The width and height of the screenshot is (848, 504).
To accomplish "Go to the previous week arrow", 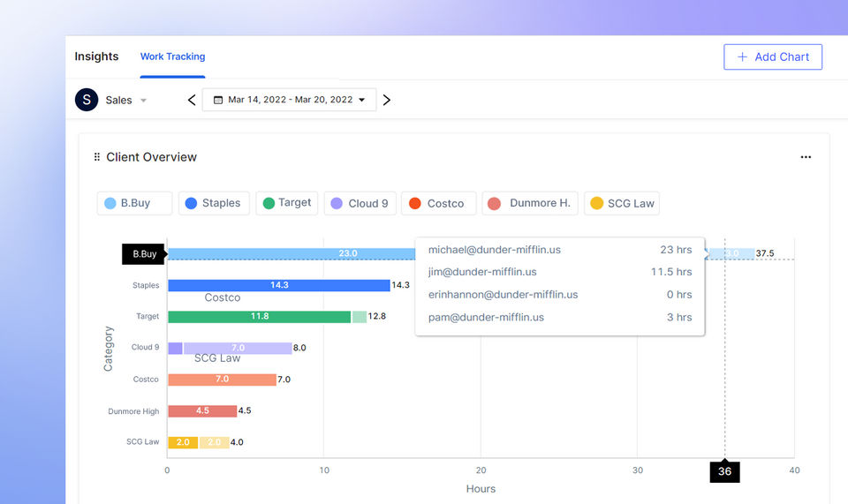I will [x=192, y=100].
